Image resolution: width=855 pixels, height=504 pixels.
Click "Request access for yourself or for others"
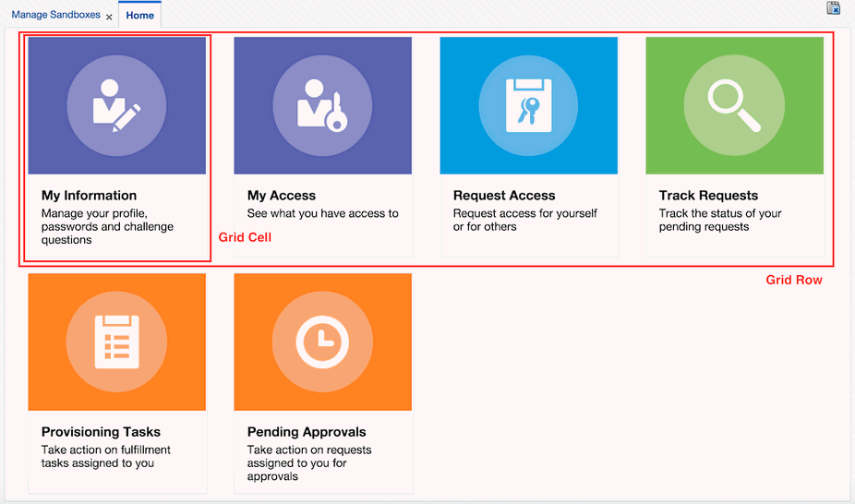coord(525,220)
